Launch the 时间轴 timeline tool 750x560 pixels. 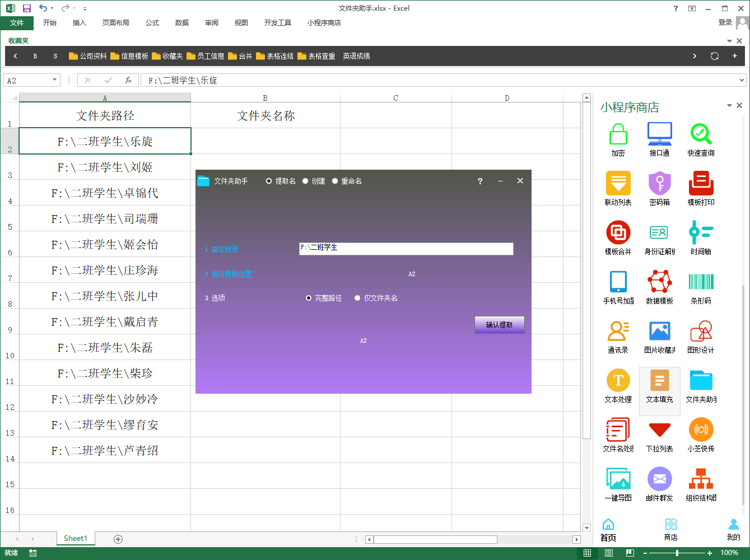[701, 238]
